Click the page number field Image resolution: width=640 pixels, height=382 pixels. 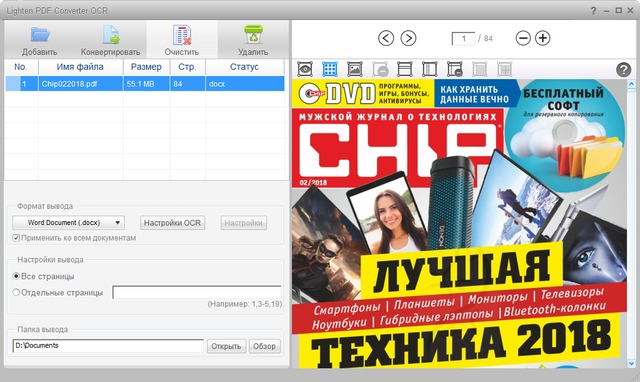click(463, 39)
